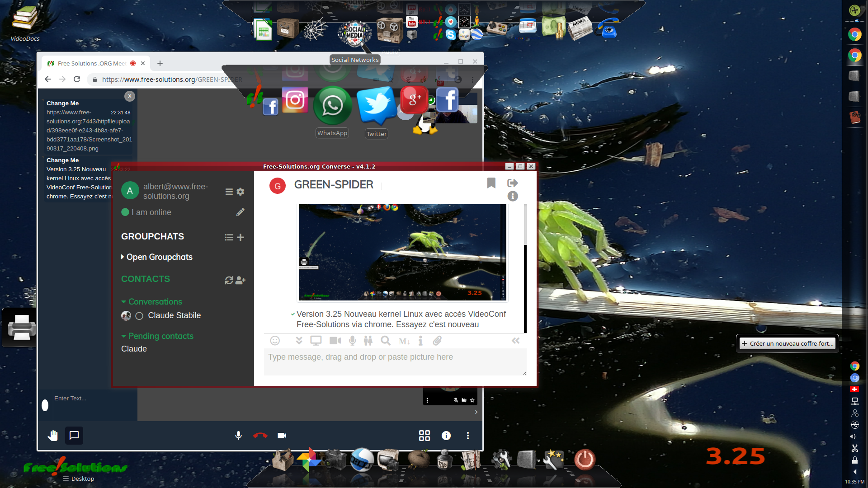Image resolution: width=868 pixels, height=488 pixels.
Task: Click the info 'i' icon in chat toolbar
Action: point(420,341)
